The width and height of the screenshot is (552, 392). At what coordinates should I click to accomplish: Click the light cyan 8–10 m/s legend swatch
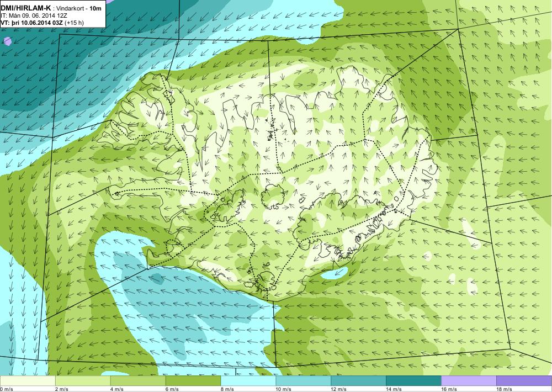248,381
